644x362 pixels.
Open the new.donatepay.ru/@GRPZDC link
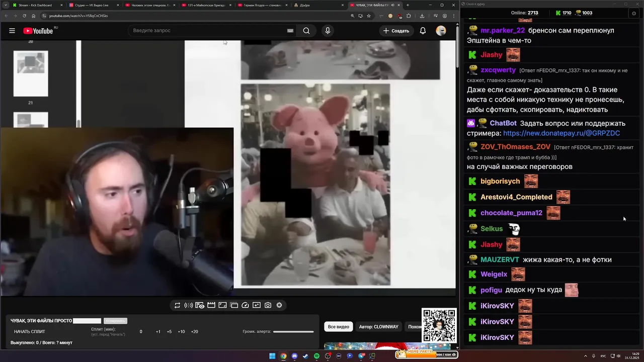[x=561, y=133]
